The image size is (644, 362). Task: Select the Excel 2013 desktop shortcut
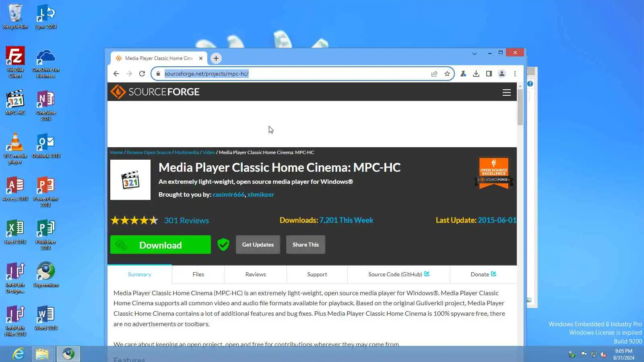coord(15,232)
